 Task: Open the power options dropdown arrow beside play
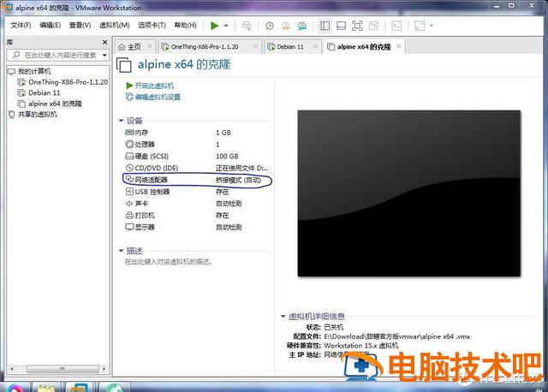pos(226,26)
